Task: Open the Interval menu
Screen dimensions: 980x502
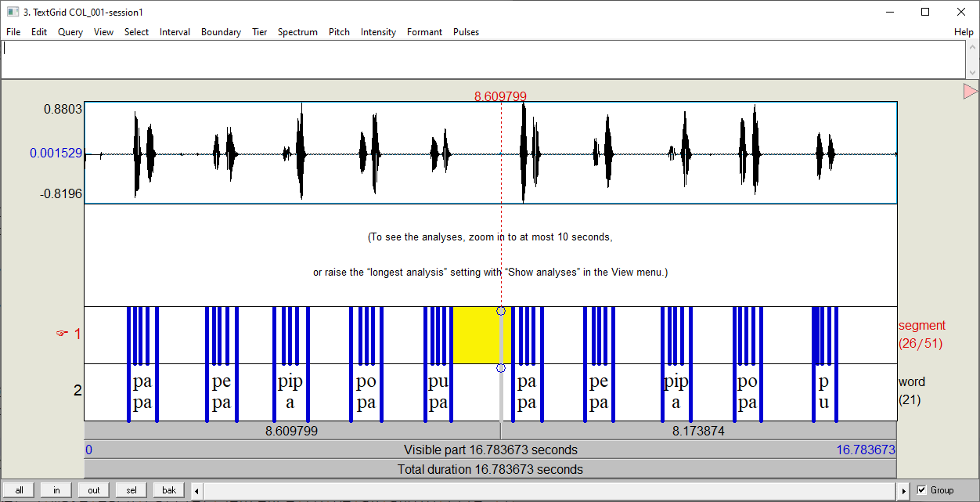Action: pos(175,32)
